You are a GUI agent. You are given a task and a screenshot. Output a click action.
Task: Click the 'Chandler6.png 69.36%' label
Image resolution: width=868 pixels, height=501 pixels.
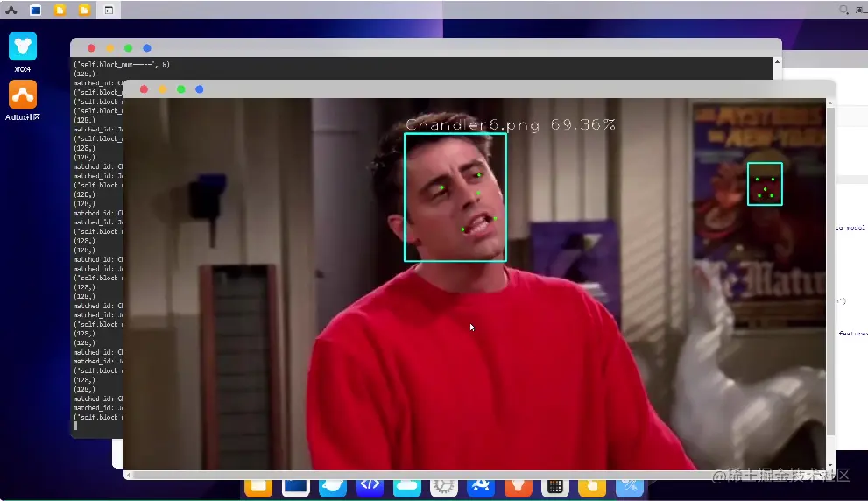point(511,124)
